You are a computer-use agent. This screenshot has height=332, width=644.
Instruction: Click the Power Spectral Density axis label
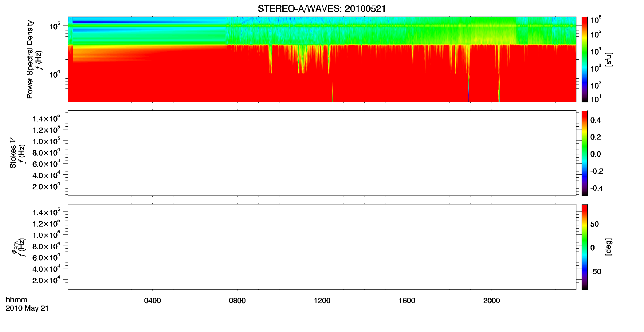point(29,59)
